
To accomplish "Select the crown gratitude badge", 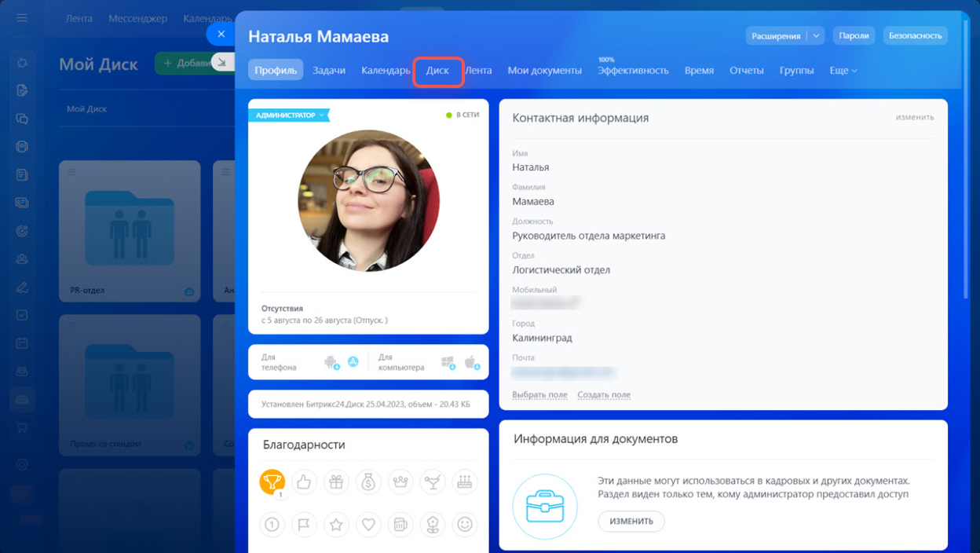I will (x=400, y=482).
